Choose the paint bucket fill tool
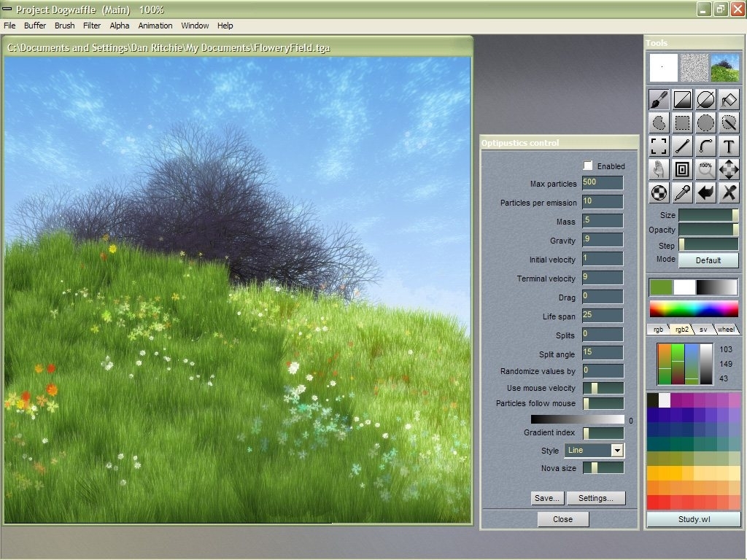This screenshot has width=747, height=560. click(729, 99)
